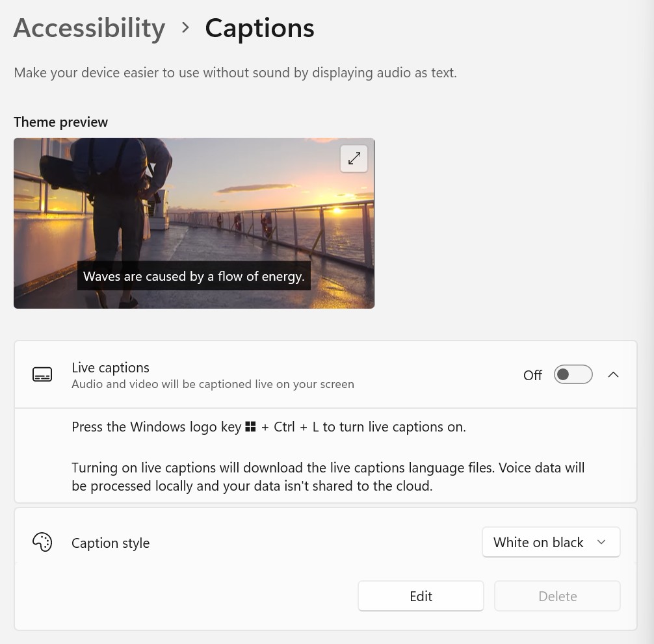Viewport: 654px width, 644px height.
Task: Click the Live captions monitor icon
Action: pos(42,375)
